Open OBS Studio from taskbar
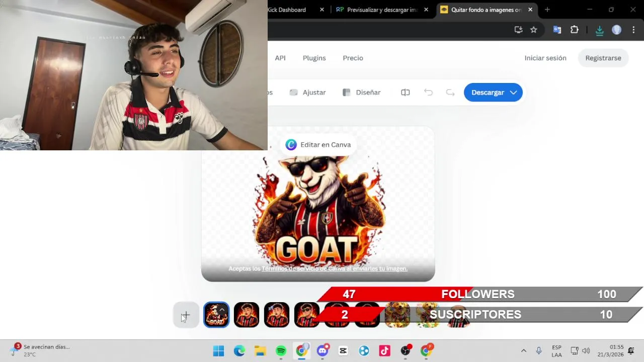This screenshot has width=644, height=362. point(406,350)
